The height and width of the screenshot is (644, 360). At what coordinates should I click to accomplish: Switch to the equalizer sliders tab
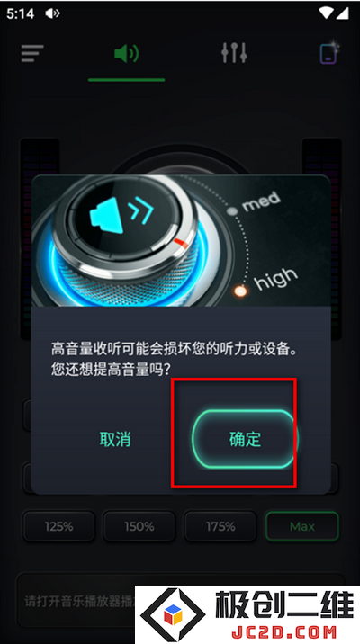[x=234, y=52]
